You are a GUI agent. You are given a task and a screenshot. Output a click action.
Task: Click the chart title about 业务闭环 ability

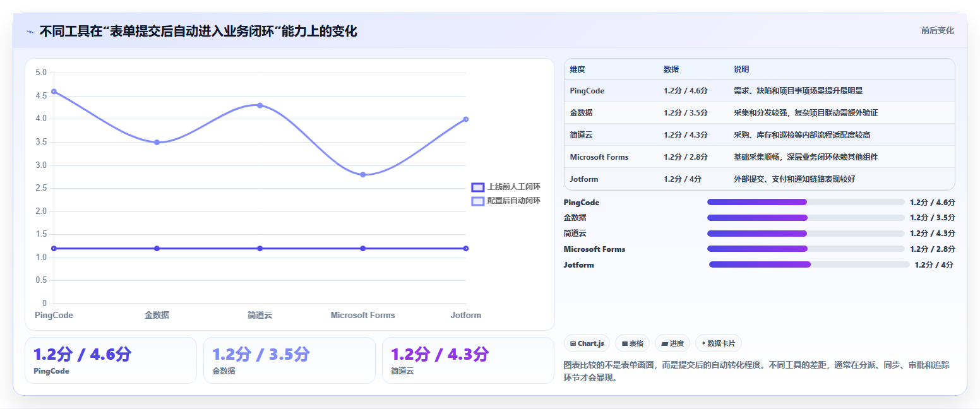(x=198, y=31)
